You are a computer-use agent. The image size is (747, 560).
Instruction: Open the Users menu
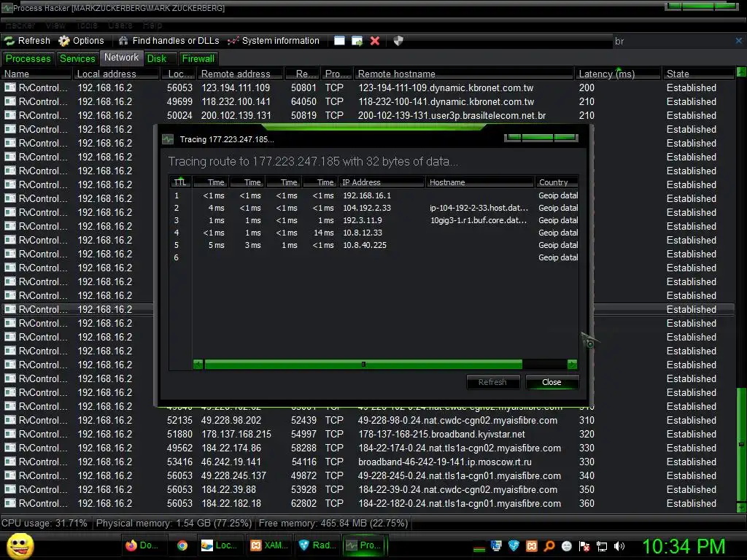point(120,26)
